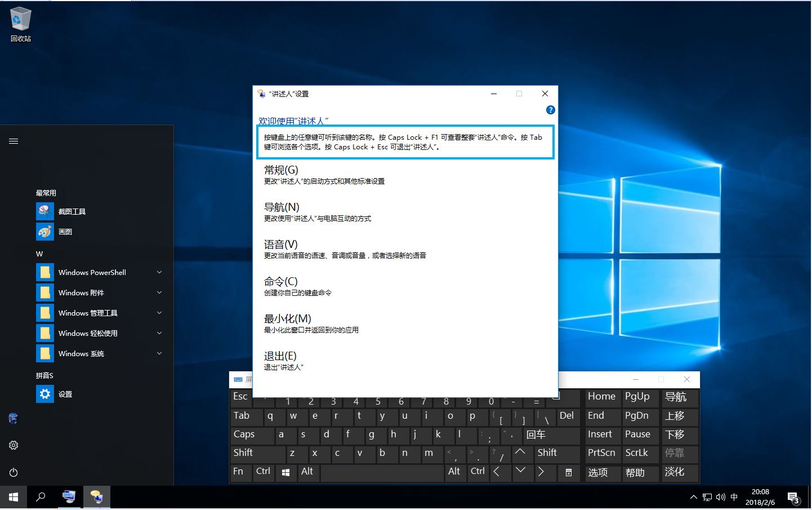
Task: Click the Windows Start button
Action: 13,496
